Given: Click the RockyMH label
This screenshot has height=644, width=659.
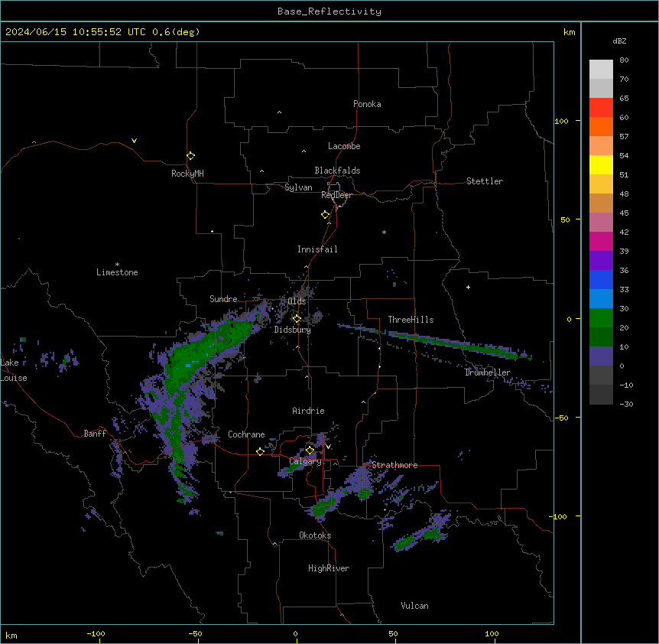Looking at the screenshot, I should point(187,174).
